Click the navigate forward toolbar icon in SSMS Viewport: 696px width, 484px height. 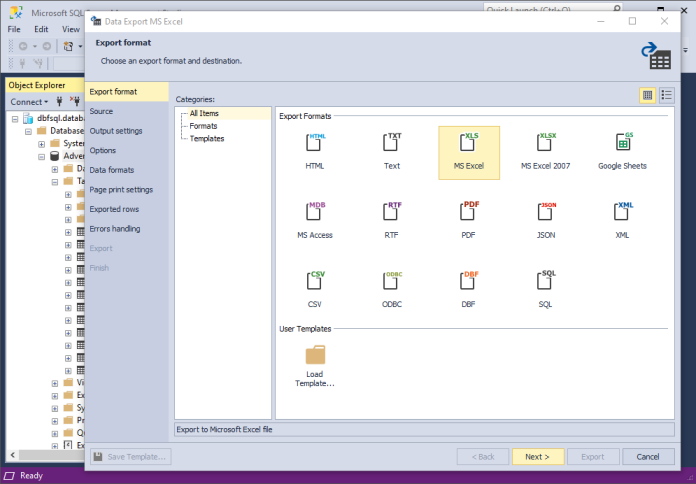click(47, 46)
